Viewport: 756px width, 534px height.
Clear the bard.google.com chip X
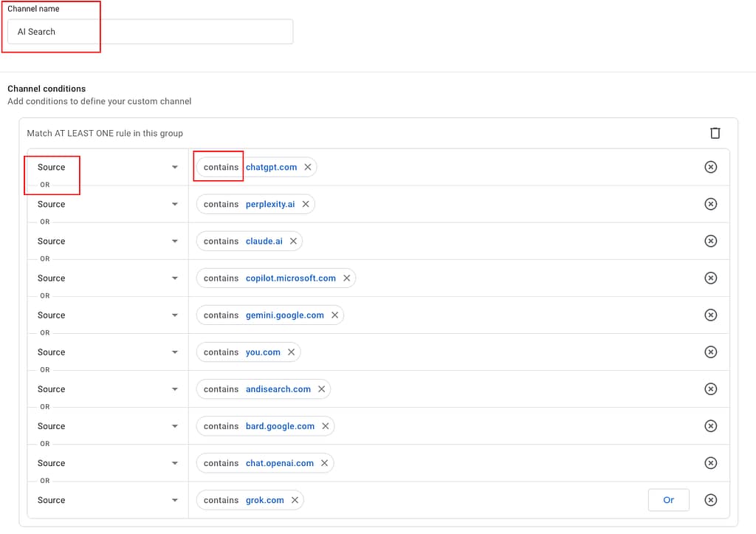point(326,426)
